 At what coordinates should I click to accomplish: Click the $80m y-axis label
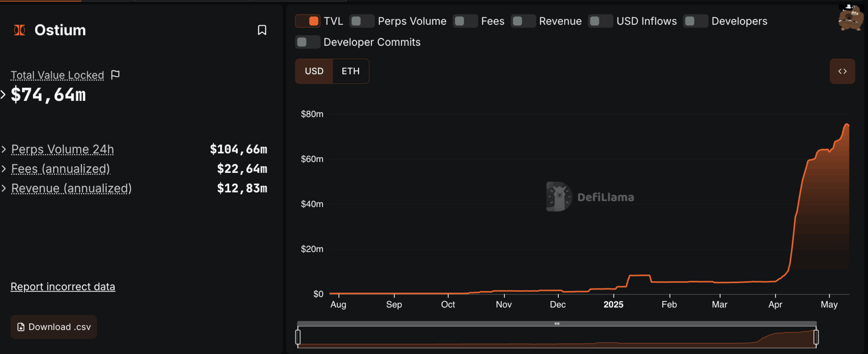pyautogui.click(x=312, y=114)
